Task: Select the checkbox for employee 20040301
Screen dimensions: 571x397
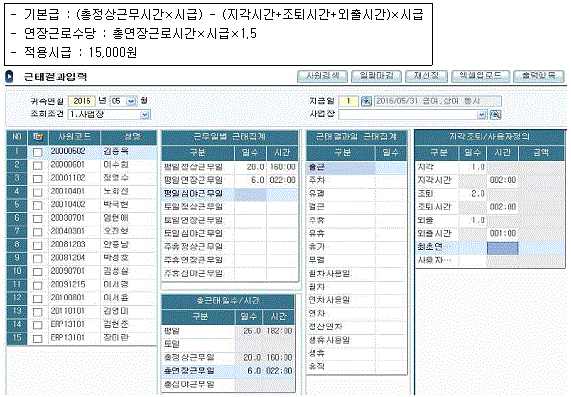Action: coord(37,232)
